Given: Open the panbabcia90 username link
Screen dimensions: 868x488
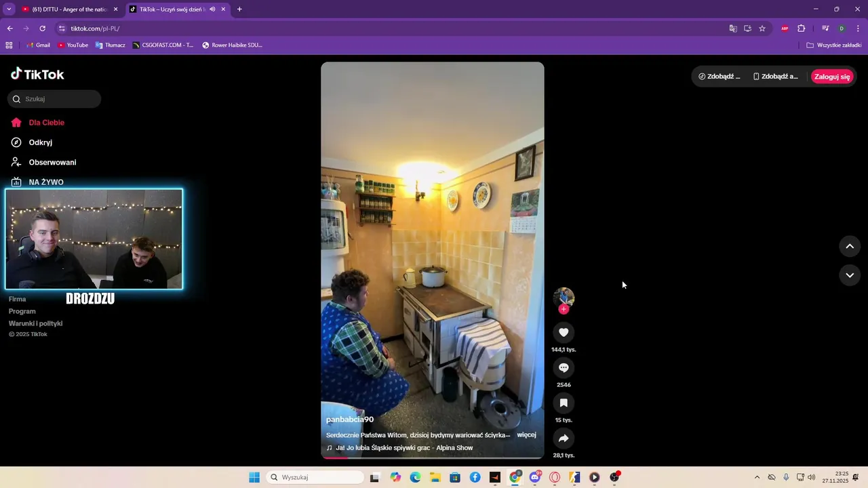Looking at the screenshot, I should 350,420.
